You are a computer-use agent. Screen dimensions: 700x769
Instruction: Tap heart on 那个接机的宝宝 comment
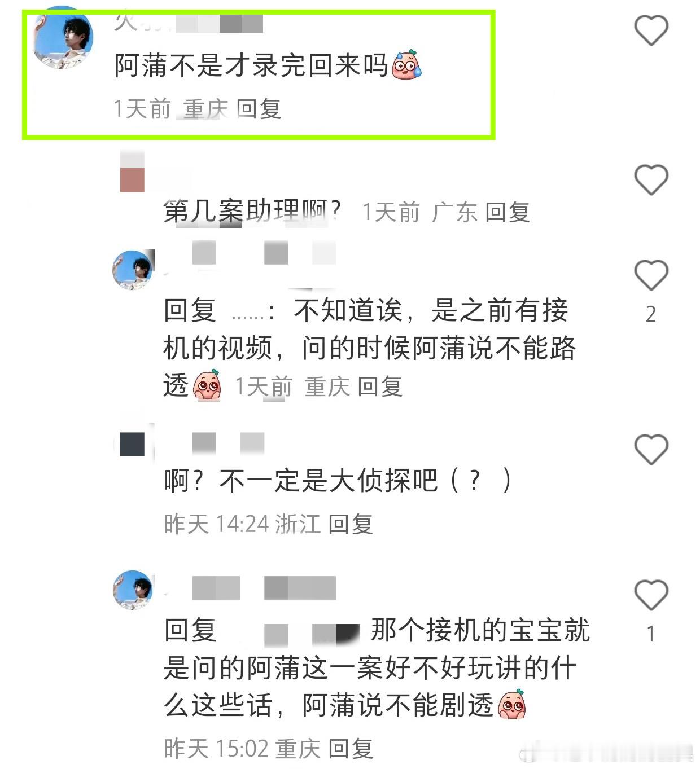click(651, 595)
